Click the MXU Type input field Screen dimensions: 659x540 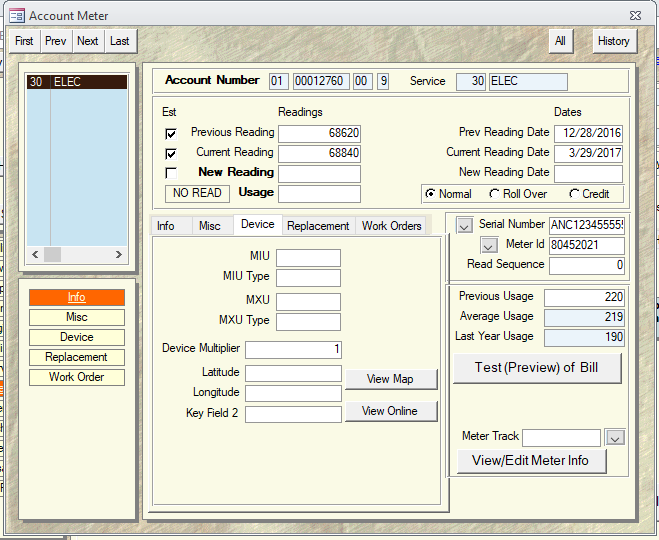tap(308, 322)
